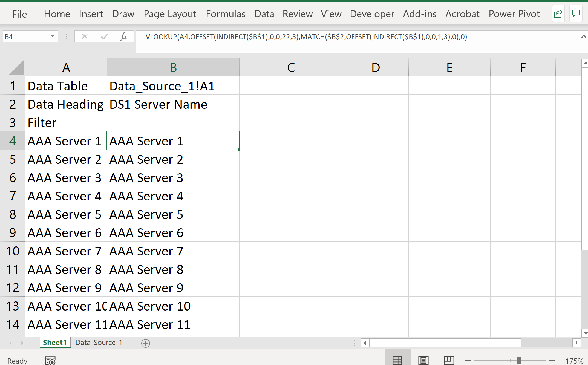Switch to Page Layout view

click(423, 360)
